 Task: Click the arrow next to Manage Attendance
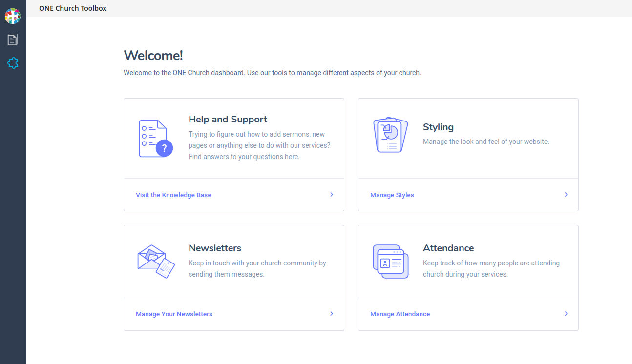566,314
